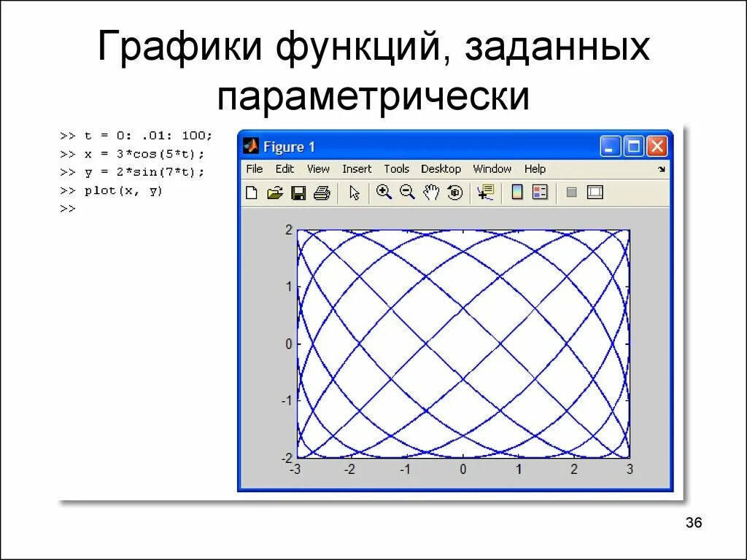The image size is (747, 560).
Task: Click the code line 'x = 3*cos(5*t);'
Action: [144, 155]
